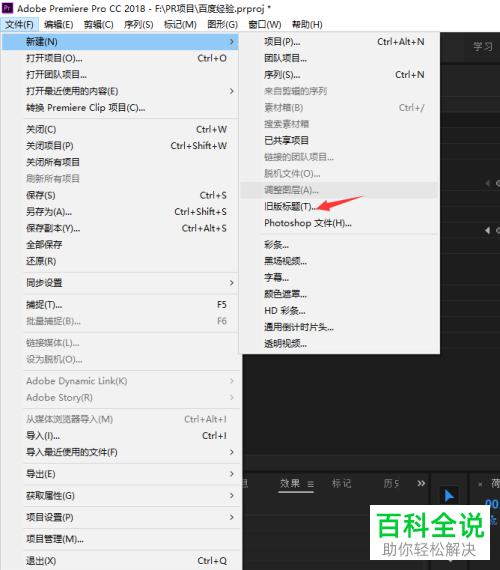Choose 还原(R) entry

[120, 261]
